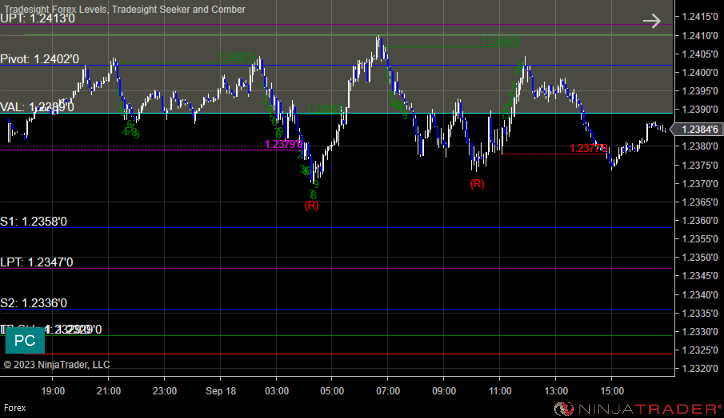The image size is (724, 418).
Task: Click the 1.2410'0 price axis label
Action: click(700, 36)
